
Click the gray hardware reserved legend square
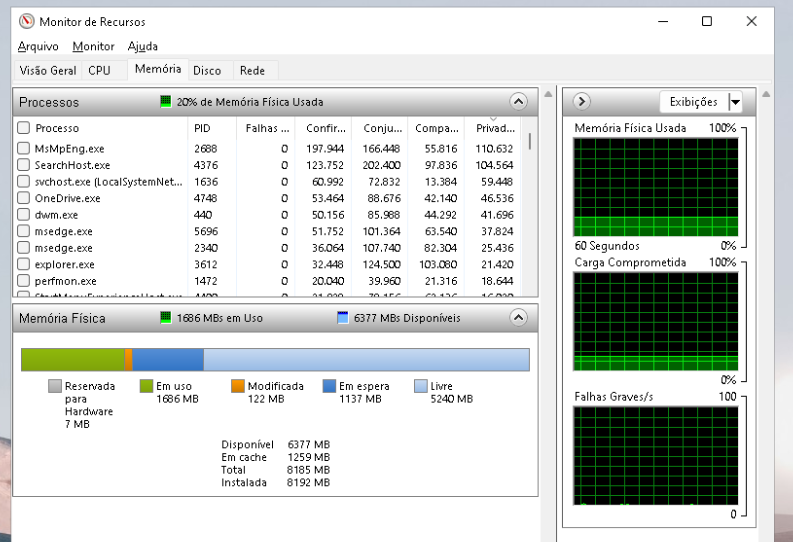coord(55,386)
